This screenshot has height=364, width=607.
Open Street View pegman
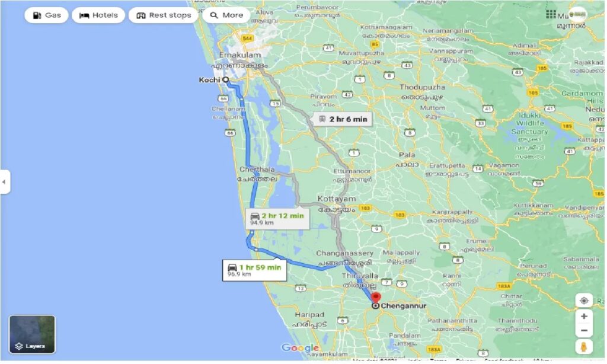[x=584, y=347]
